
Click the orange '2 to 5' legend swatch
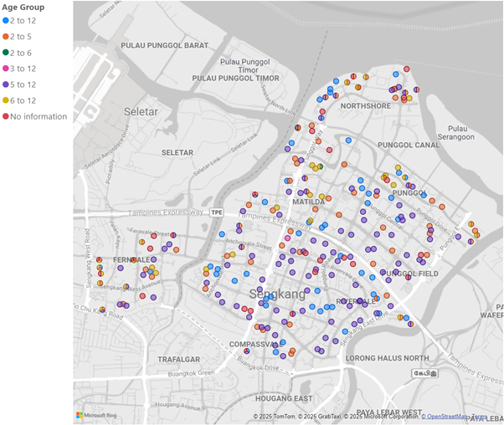click(6, 37)
